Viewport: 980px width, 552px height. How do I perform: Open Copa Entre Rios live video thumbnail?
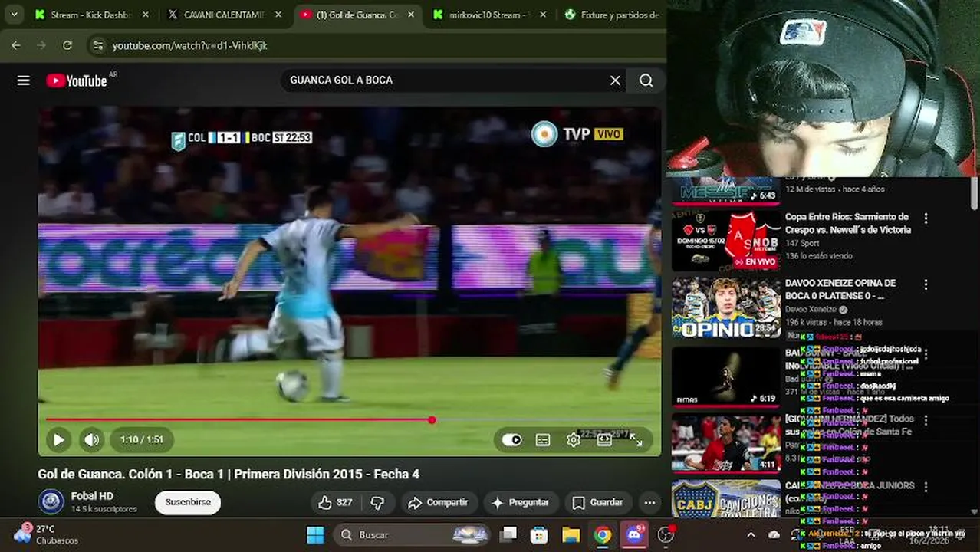pos(726,240)
